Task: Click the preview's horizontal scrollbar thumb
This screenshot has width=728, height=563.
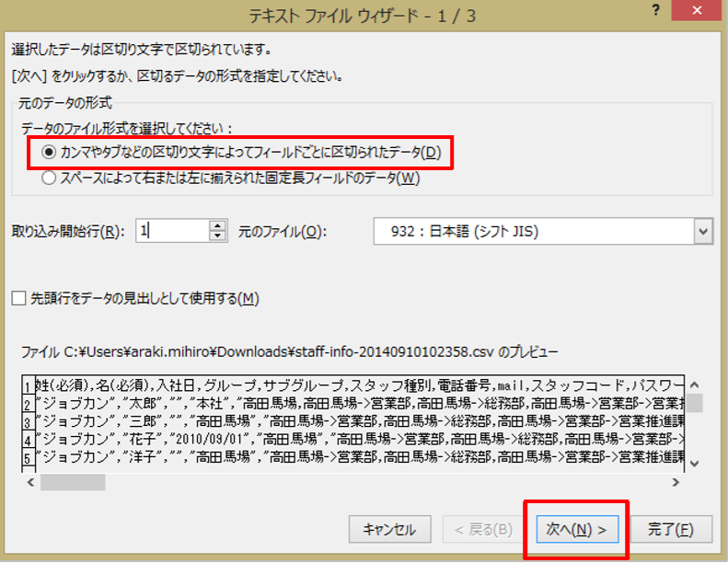Action: [72, 481]
